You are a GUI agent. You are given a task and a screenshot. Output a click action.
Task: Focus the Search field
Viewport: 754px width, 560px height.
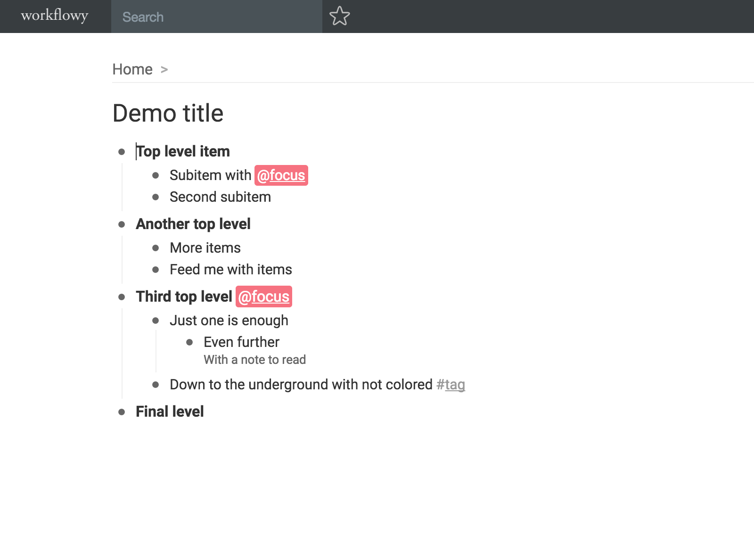pyautogui.click(x=217, y=16)
